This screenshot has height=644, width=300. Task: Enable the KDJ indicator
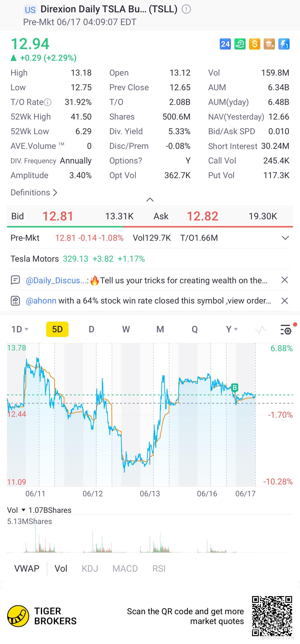coord(90,568)
